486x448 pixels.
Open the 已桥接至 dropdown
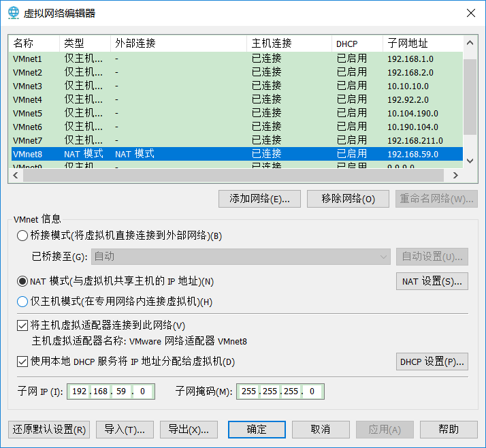[x=241, y=257]
